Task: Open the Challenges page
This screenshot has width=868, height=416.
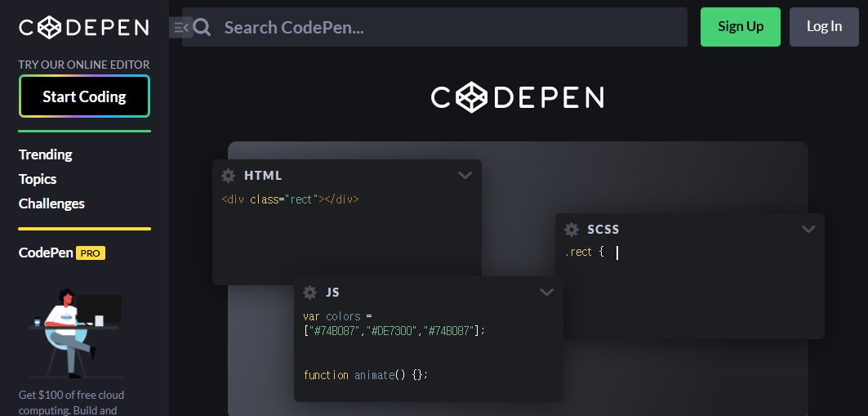Action: tap(51, 204)
